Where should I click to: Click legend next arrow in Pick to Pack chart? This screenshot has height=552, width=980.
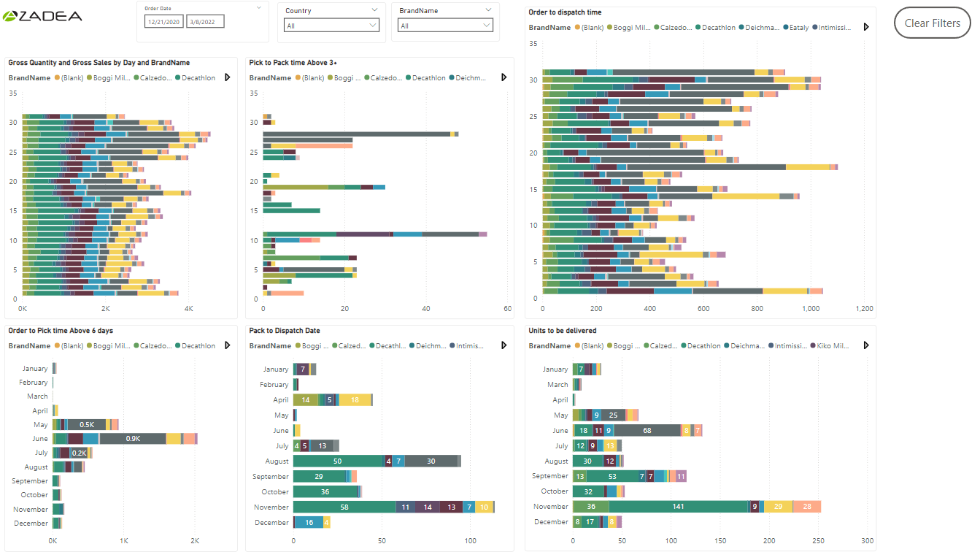(503, 77)
